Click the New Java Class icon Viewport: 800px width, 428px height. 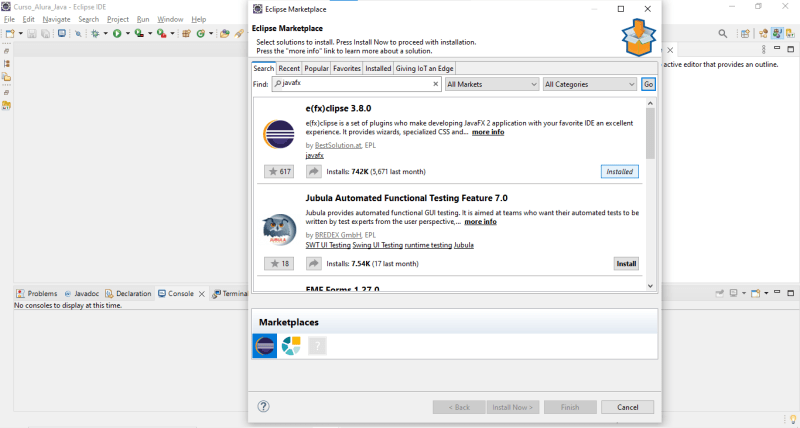(x=201, y=34)
